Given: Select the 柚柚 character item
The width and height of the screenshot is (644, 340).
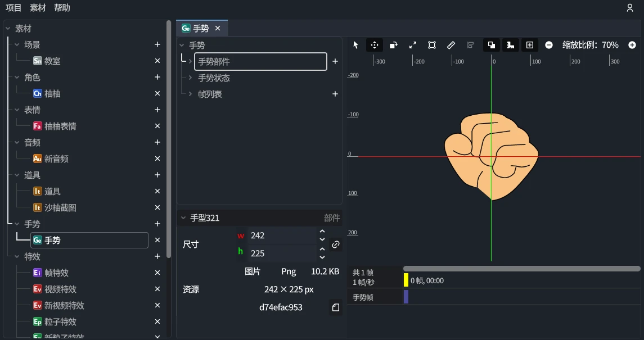Looking at the screenshot, I should click(52, 93).
